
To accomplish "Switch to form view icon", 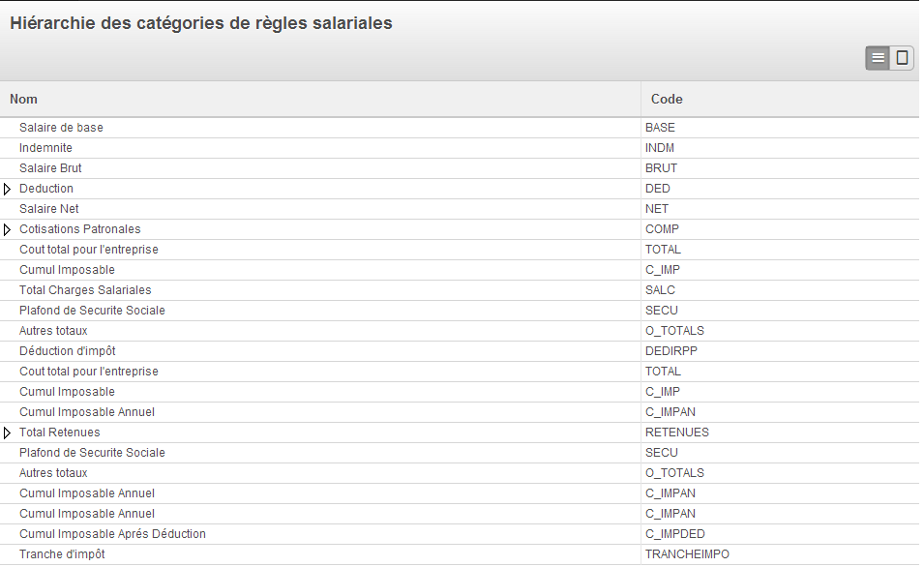I will pos(902,58).
